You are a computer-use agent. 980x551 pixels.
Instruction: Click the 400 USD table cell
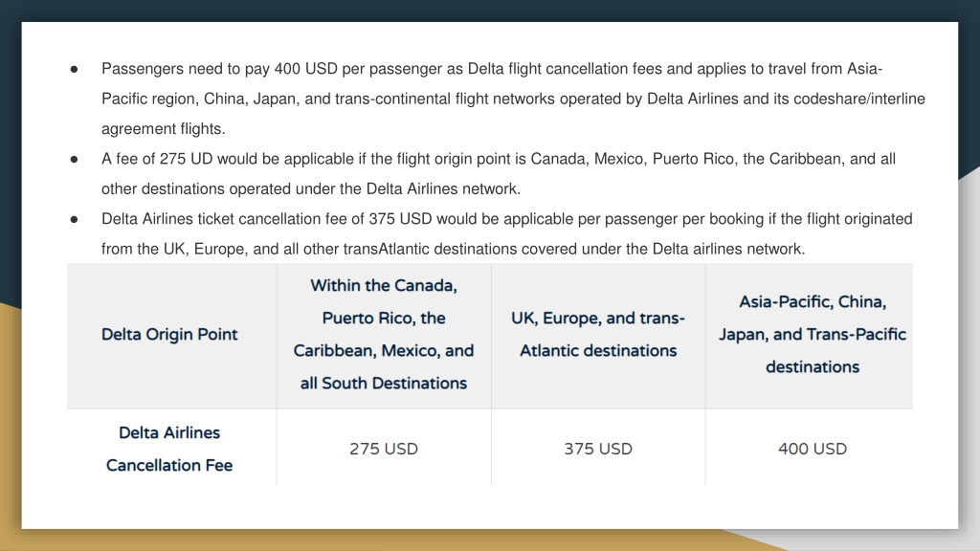tap(810, 449)
